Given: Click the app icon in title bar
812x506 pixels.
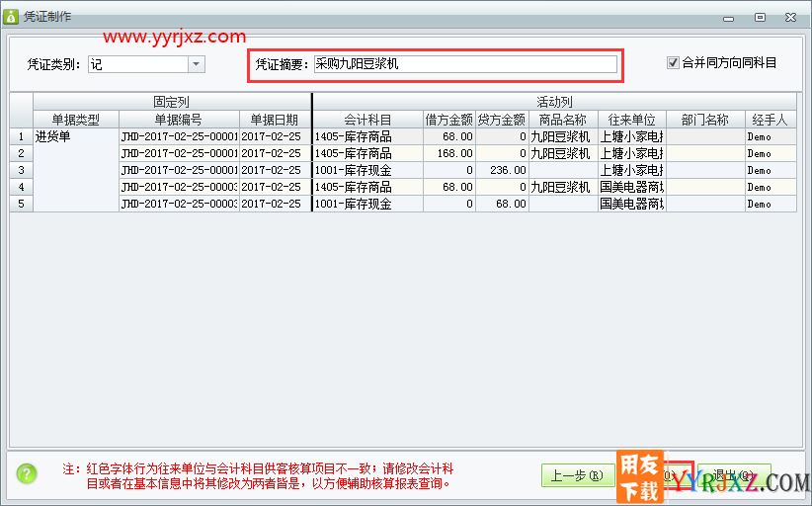Looking at the screenshot, I should 12,17.
